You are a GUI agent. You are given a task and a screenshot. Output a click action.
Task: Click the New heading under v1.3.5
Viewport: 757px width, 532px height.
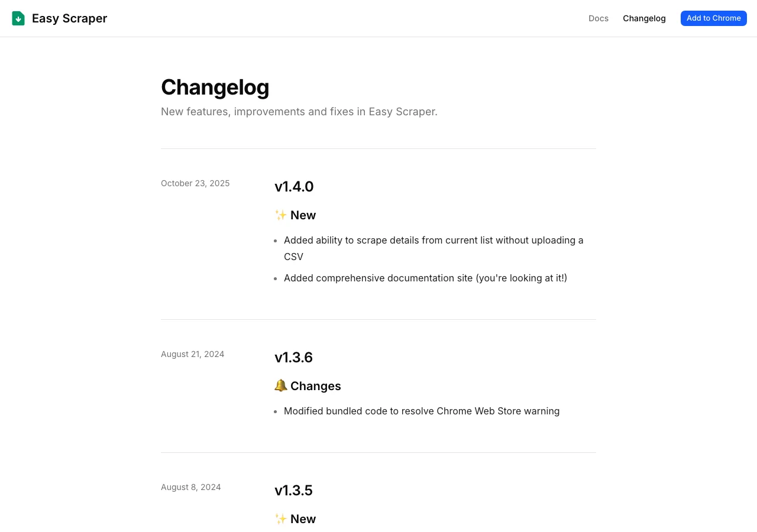point(303,519)
